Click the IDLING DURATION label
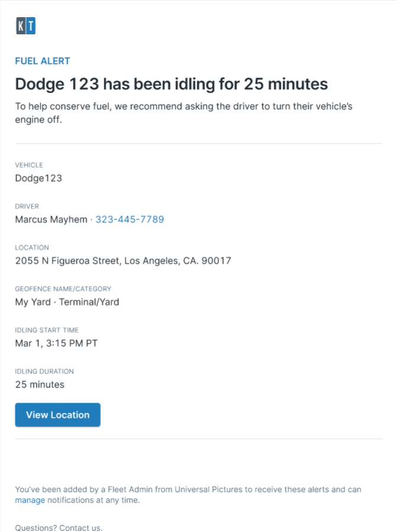The height and width of the screenshot is (532, 397). click(44, 371)
